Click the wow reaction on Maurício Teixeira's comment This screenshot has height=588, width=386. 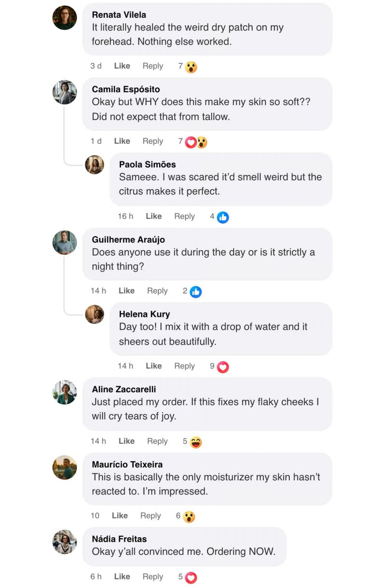[189, 517]
